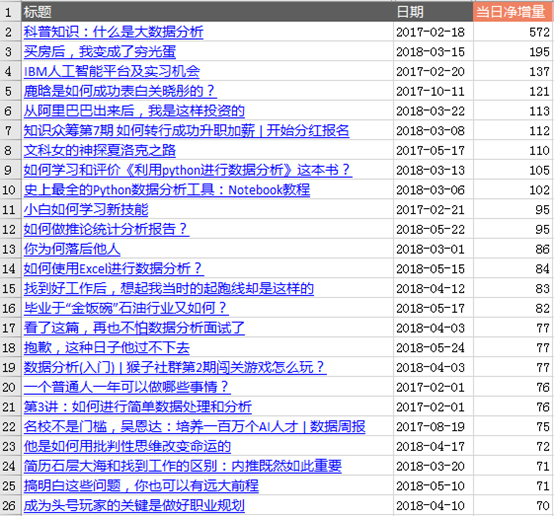This screenshot has width=554, height=516.
Task: Click date cell 2018-05-22
Action: (x=433, y=230)
